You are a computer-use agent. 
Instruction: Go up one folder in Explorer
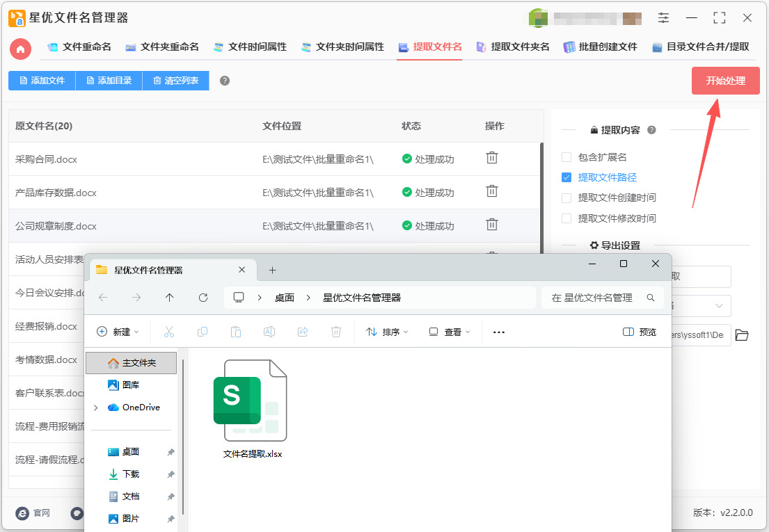pyautogui.click(x=170, y=298)
